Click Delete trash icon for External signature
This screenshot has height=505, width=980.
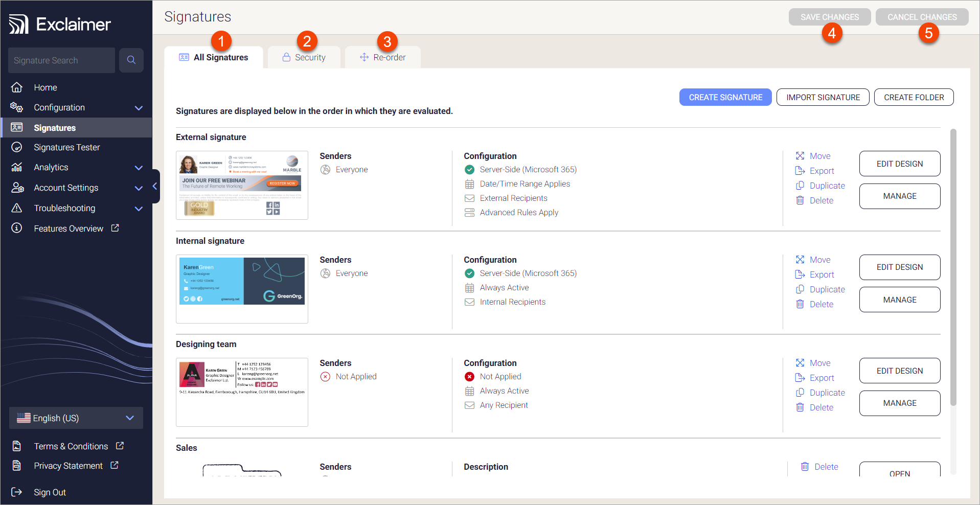800,200
